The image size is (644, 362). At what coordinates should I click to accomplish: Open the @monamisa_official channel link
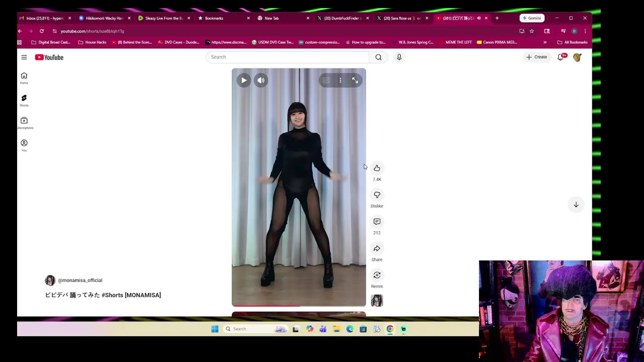(80, 281)
